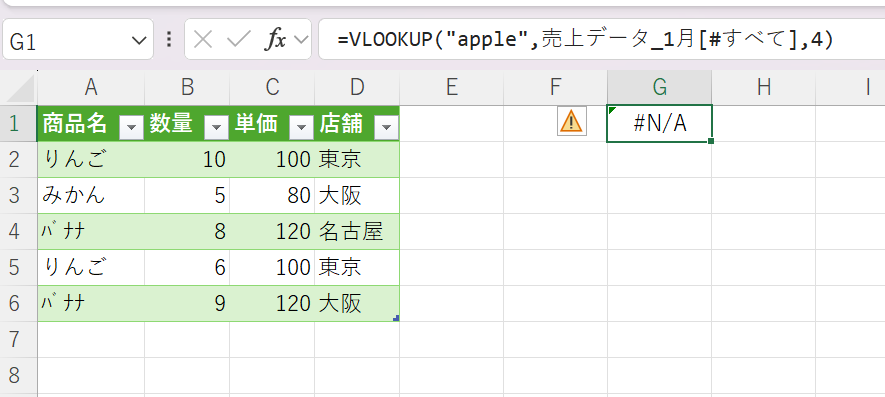Click the fill handle of cell G1

coord(710,141)
